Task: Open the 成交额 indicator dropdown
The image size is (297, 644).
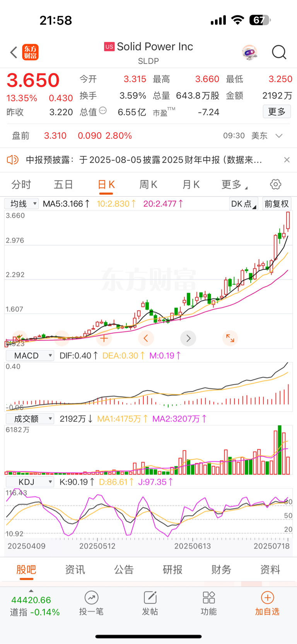Action: [29, 419]
